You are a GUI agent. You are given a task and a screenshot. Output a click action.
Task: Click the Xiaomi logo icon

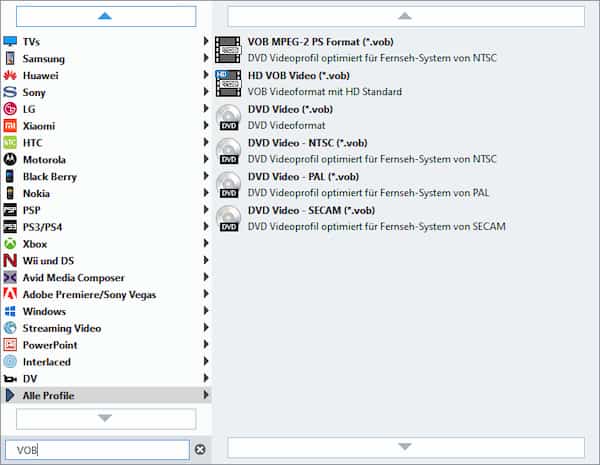pos(10,126)
